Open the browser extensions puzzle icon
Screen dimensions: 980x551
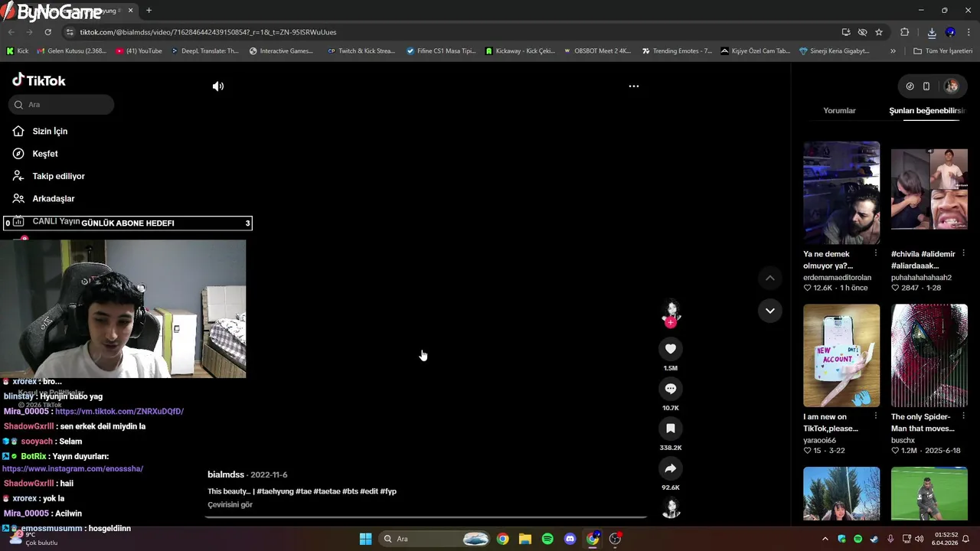tap(905, 32)
